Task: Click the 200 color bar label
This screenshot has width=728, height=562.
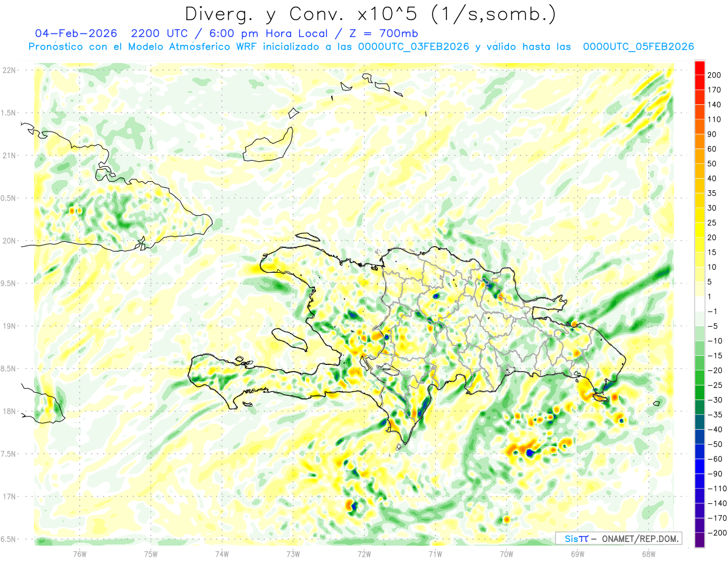Action: click(715, 75)
